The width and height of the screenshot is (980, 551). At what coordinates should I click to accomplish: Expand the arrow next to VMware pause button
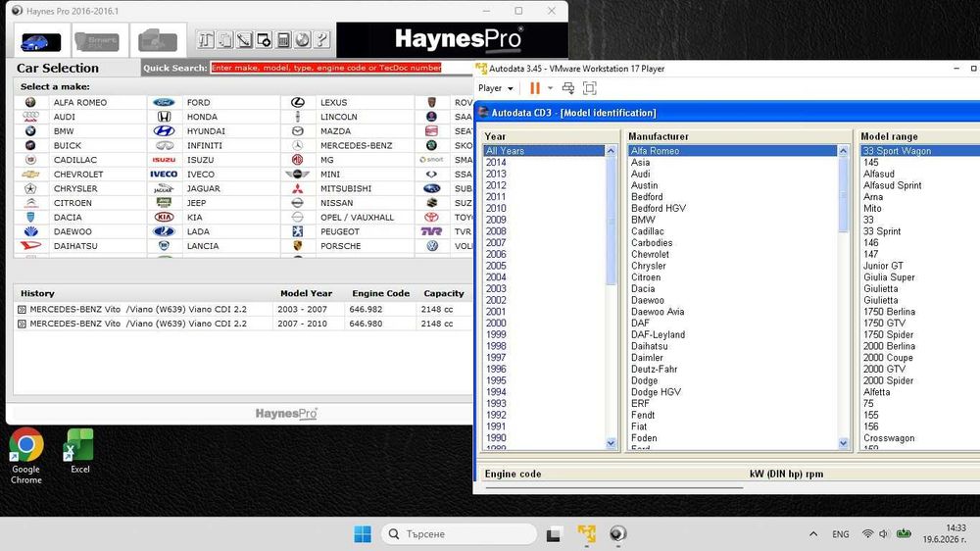click(x=550, y=88)
